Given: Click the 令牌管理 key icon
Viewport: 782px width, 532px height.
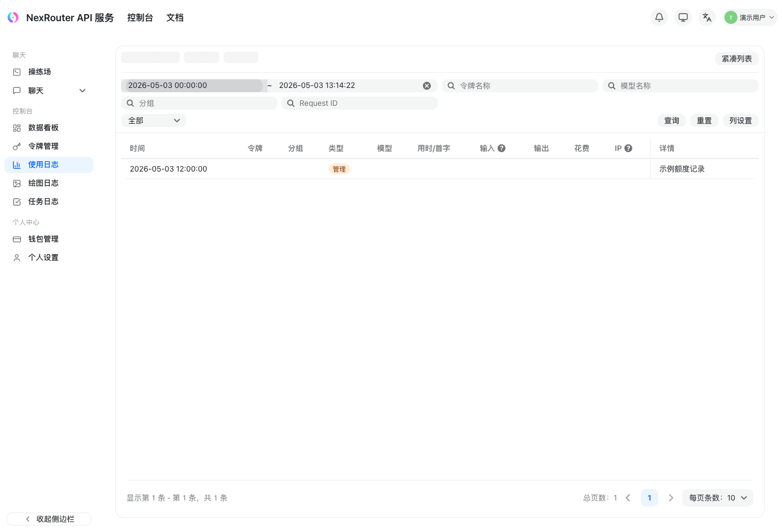Looking at the screenshot, I should pyautogui.click(x=17, y=146).
